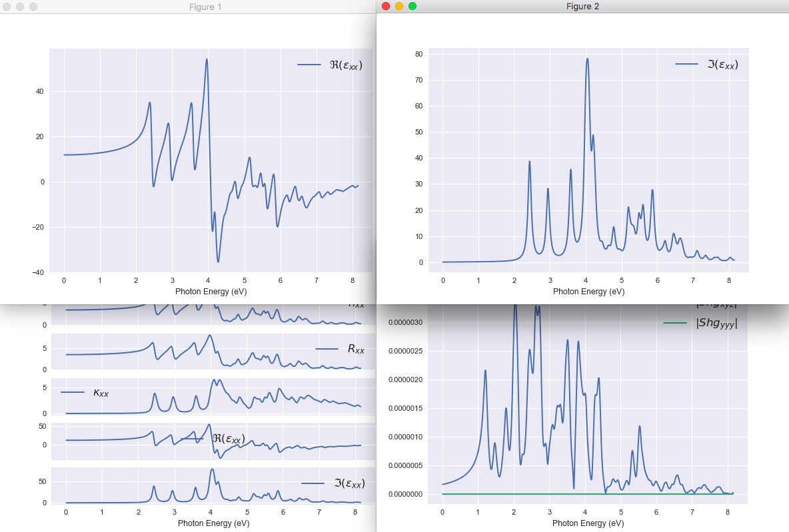Click the blue legend line in Figure 2
789x532 pixels.
click(x=686, y=64)
